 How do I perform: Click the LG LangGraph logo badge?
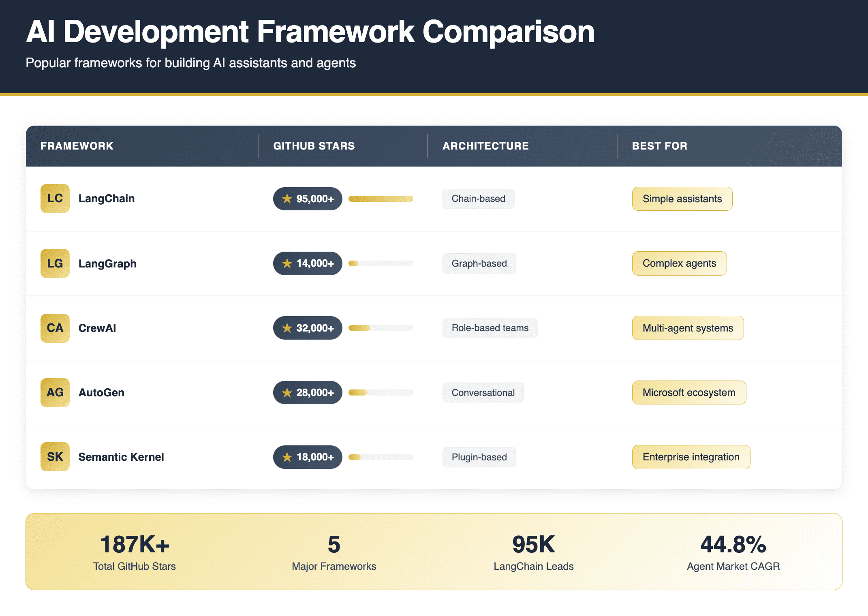coord(55,263)
